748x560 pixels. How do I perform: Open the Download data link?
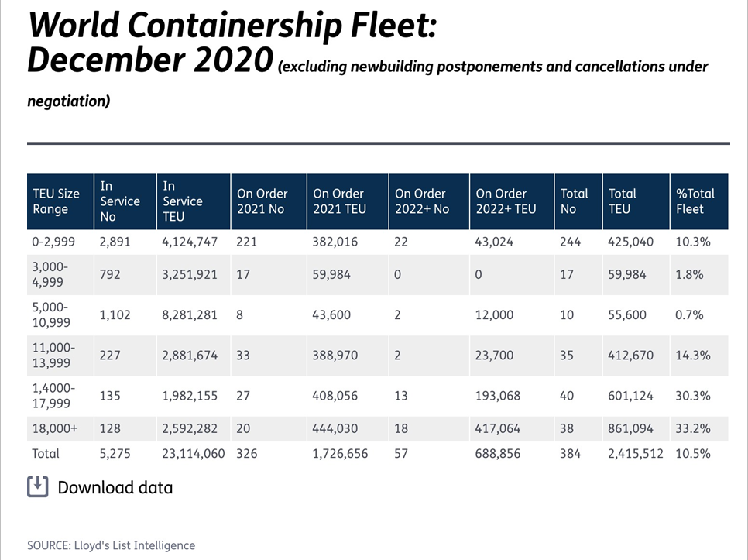click(115, 488)
